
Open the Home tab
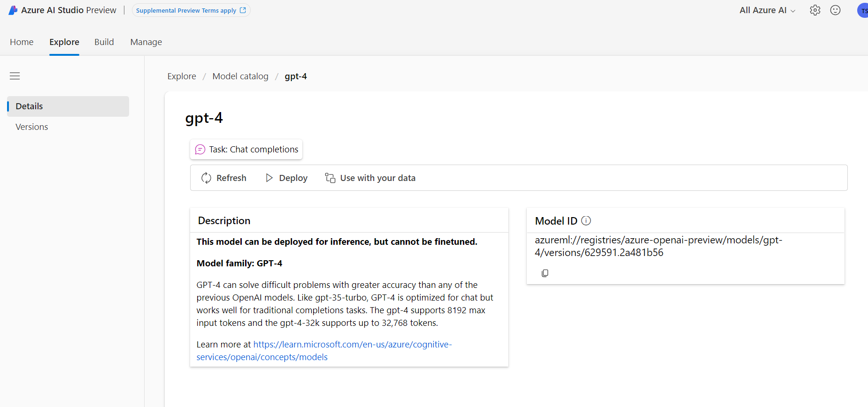[22, 42]
